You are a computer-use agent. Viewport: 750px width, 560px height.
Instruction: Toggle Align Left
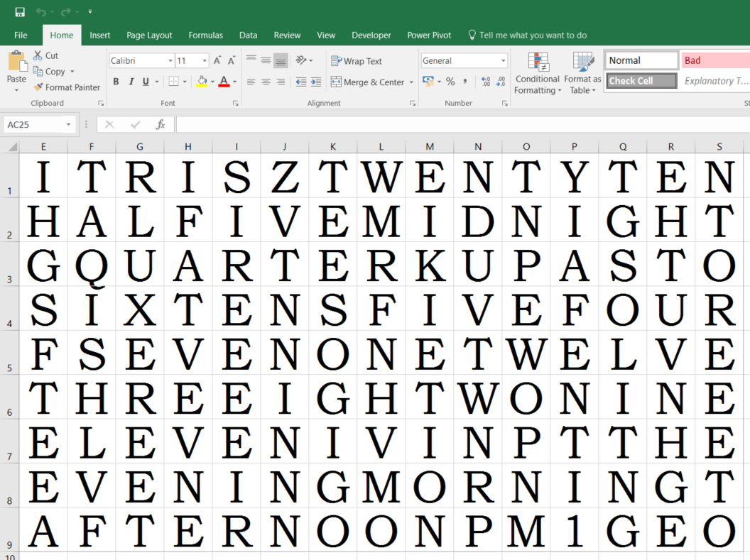pyautogui.click(x=251, y=82)
